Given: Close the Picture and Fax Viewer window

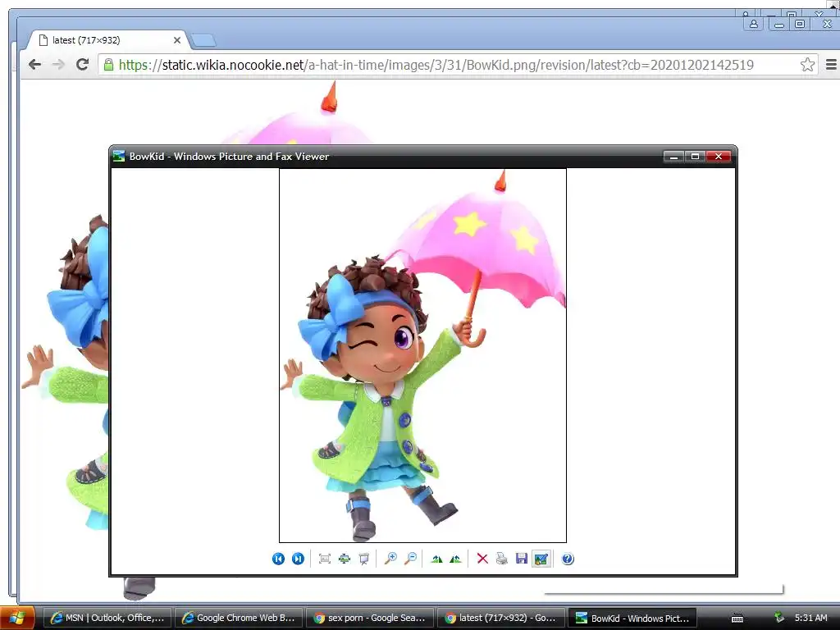Looking at the screenshot, I should point(719,157).
